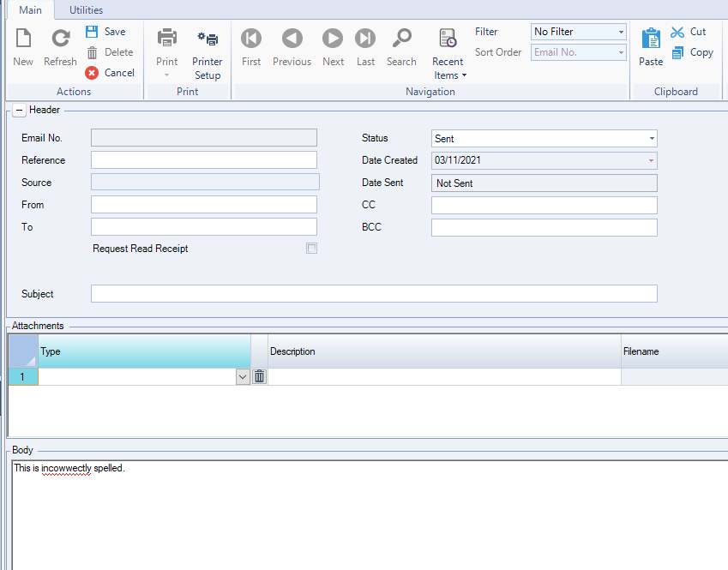
Task: Click the Save floppy disk icon
Action: 92,32
